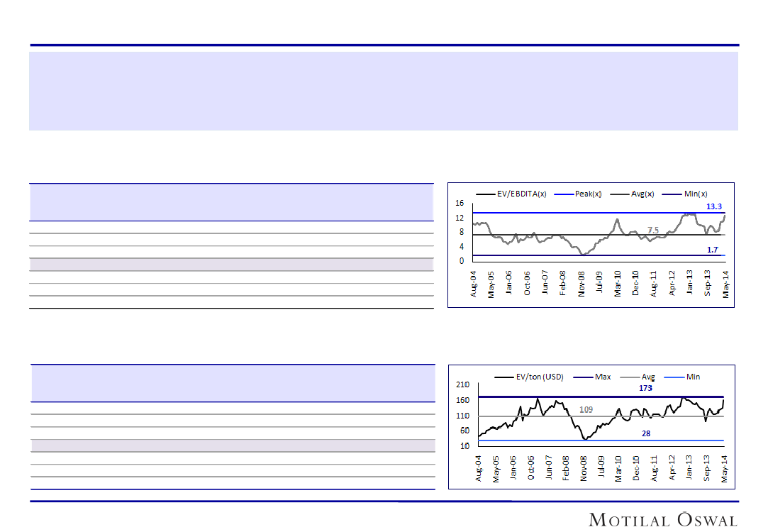The image size is (768, 532).
Task: Select the shaded row in the lower table
Action: [233, 445]
